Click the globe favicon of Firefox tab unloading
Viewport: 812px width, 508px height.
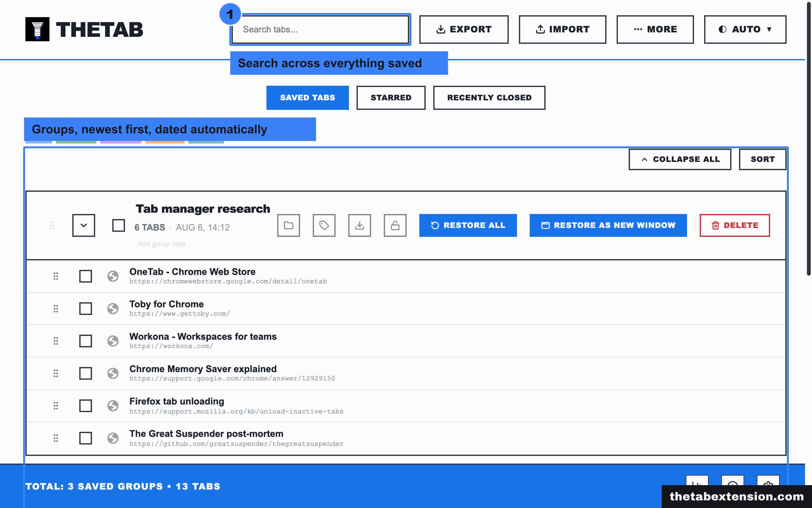(x=113, y=406)
